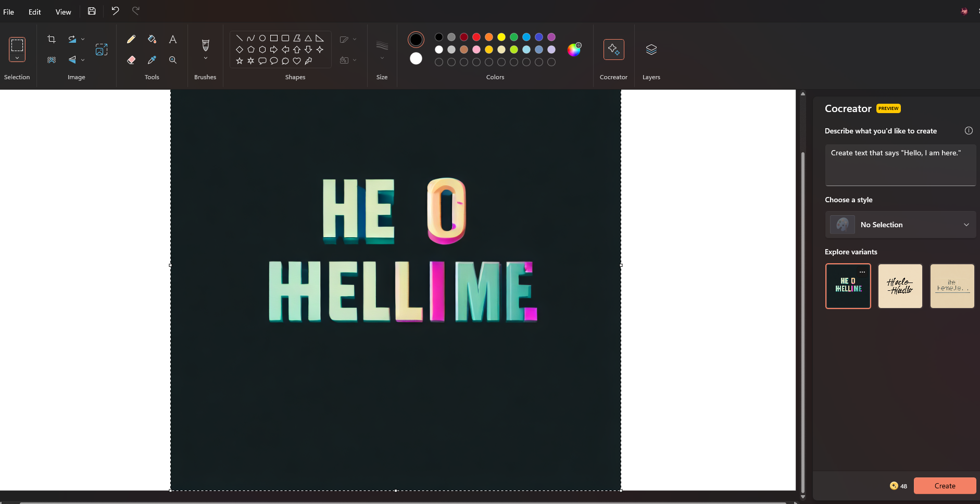Choose the Heart shape
980x504 pixels.
(297, 61)
